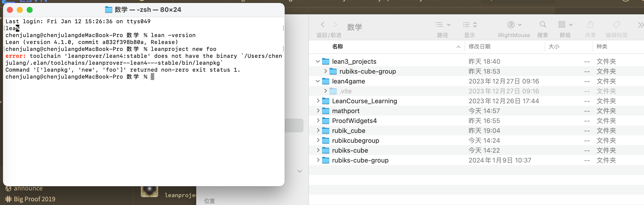Click the ProofWidgets4 folder name

(354, 121)
